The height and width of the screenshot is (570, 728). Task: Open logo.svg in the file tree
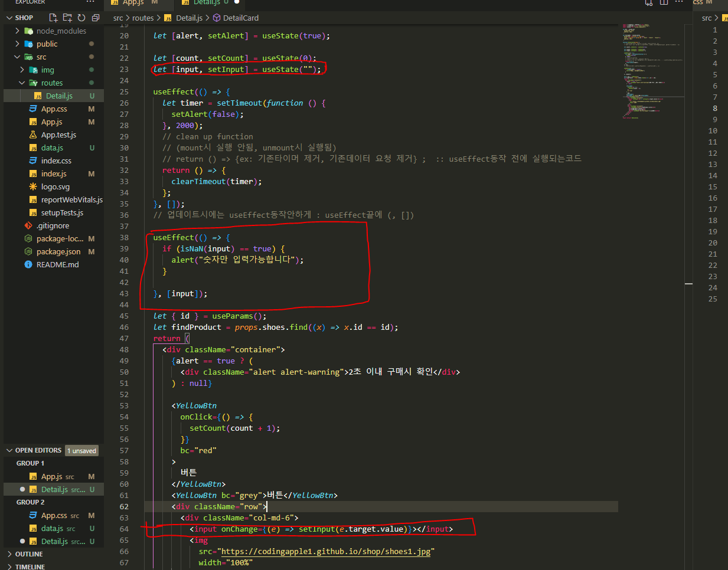55,186
